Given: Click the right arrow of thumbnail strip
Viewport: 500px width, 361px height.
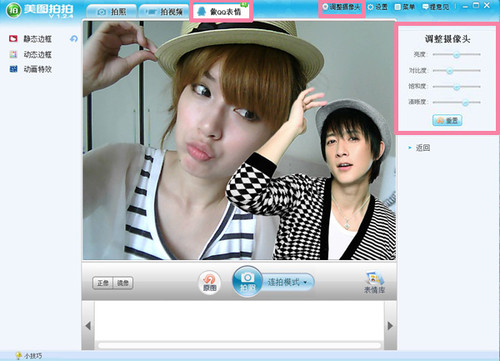Looking at the screenshot, I should pyautogui.click(x=390, y=326).
